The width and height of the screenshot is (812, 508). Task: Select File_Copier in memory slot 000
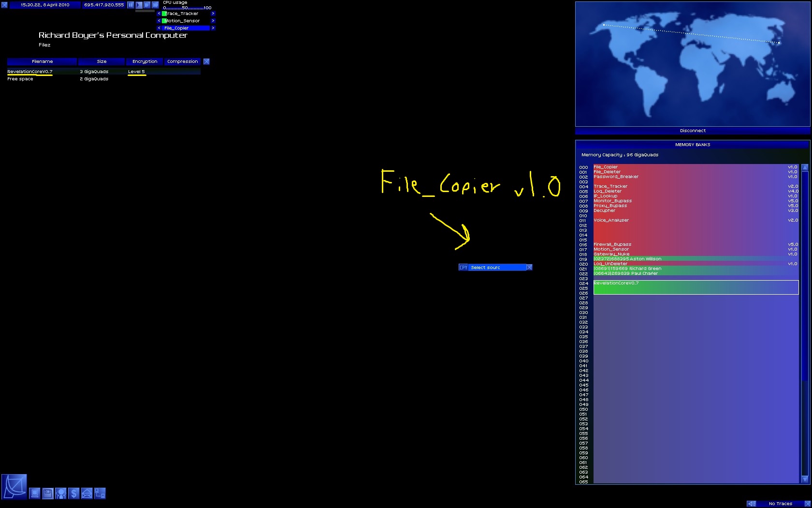pyautogui.click(x=696, y=167)
